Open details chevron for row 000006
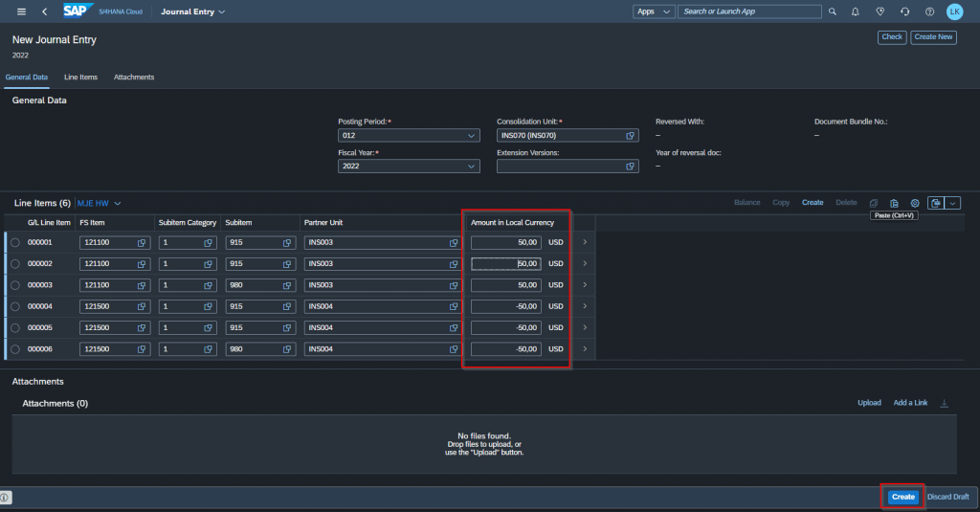The width and height of the screenshot is (980, 512). click(585, 349)
